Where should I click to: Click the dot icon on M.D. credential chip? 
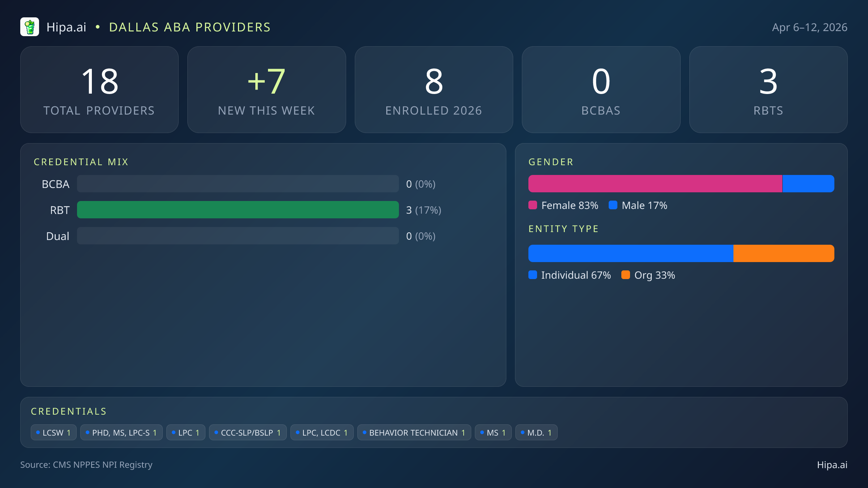[522, 432]
